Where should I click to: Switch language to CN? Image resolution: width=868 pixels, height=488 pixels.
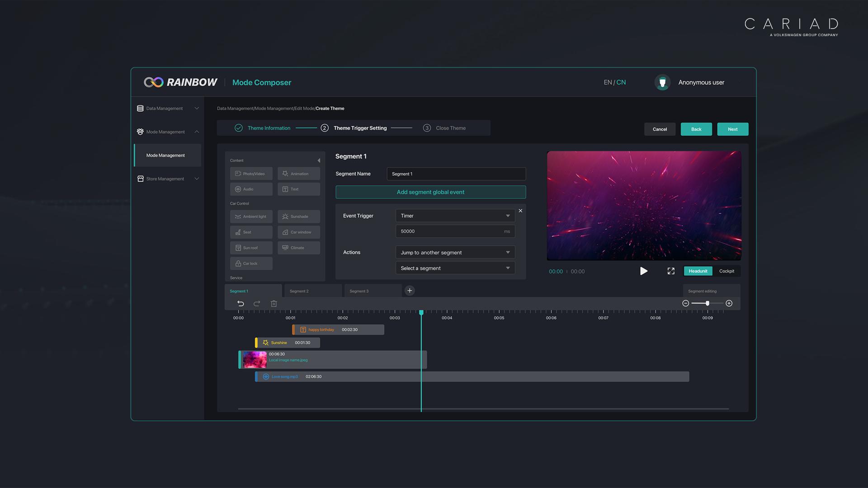(621, 82)
